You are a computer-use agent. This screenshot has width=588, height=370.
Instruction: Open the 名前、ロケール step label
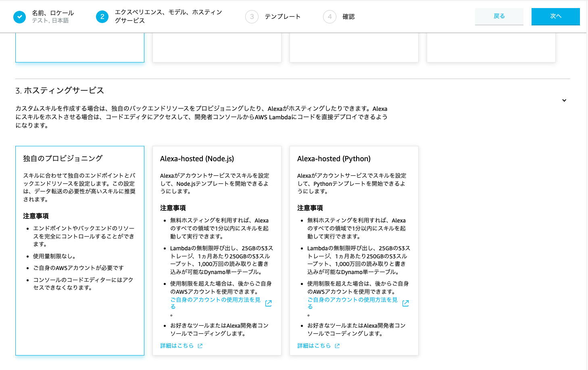(53, 13)
